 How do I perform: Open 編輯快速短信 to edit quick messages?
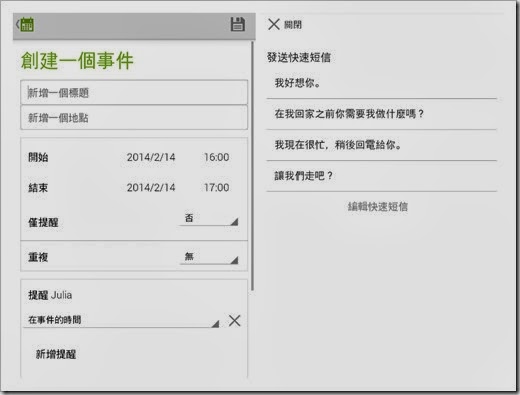[x=378, y=207]
